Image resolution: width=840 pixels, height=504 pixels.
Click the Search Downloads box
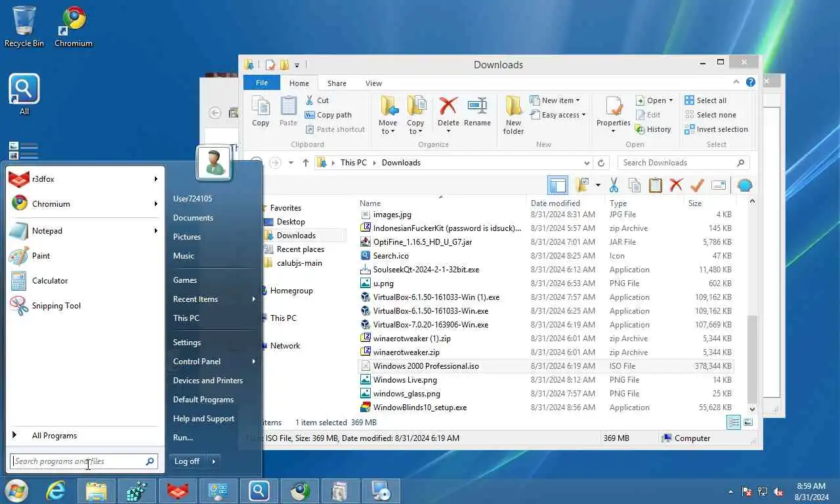pyautogui.click(x=683, y=163)
